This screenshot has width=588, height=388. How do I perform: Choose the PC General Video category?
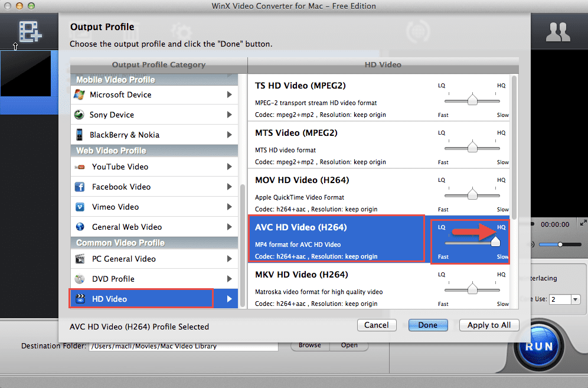tap(154, 259)
